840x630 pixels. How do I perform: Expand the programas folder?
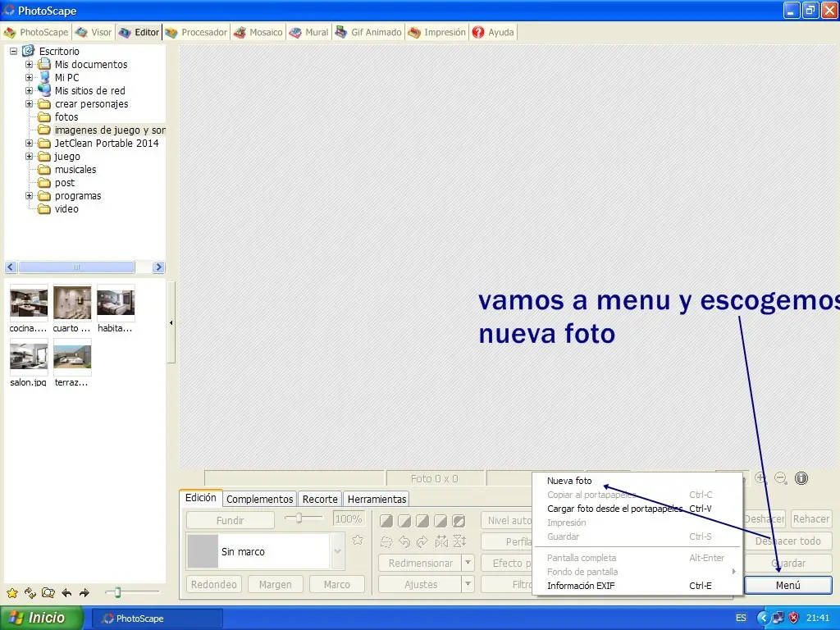click(x=29, y=195)
